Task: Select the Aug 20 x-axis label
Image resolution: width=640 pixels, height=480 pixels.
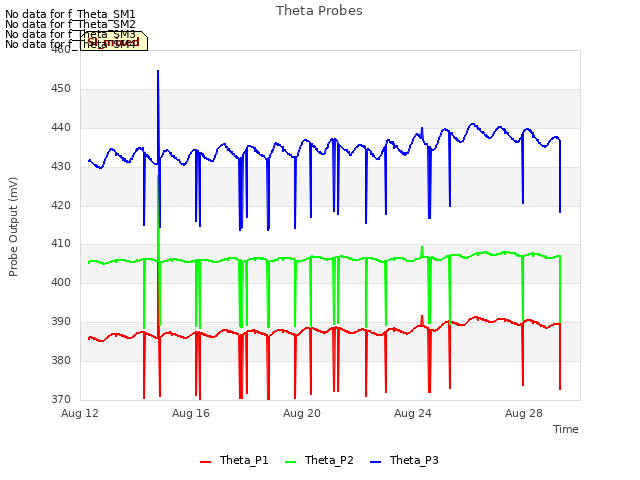Action: tap(302, 413)
